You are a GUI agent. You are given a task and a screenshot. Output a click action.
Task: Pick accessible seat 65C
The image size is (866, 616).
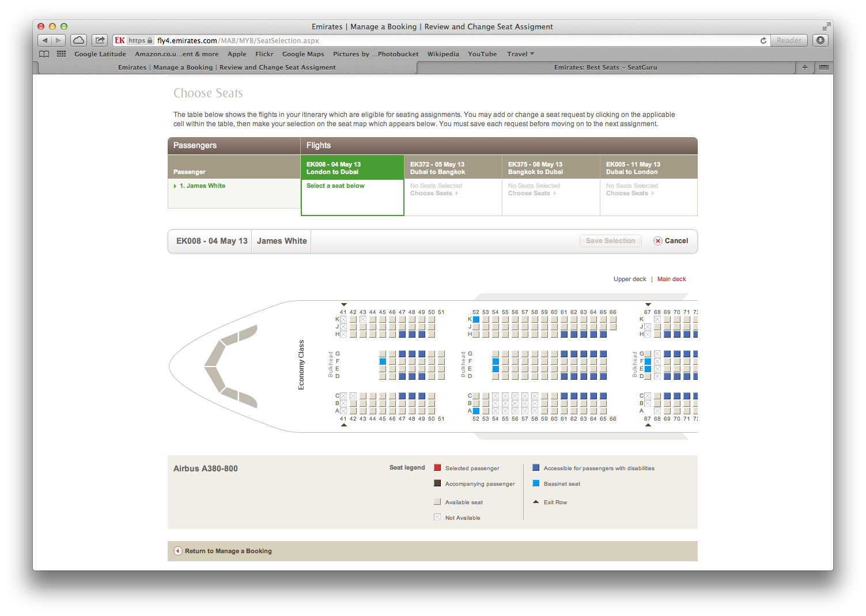click(x=603, y=396)
